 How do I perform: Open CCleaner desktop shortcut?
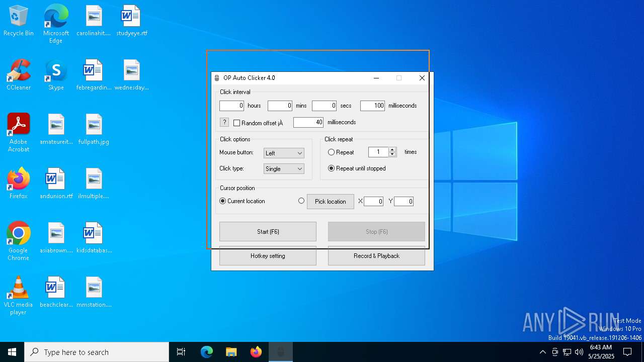tap(19, 74)
